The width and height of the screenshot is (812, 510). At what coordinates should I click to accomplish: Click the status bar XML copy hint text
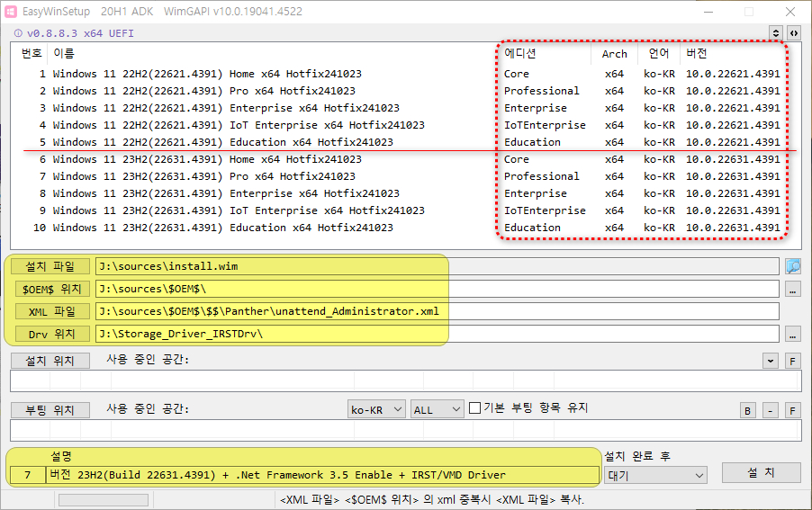click(x=432, y=500)
